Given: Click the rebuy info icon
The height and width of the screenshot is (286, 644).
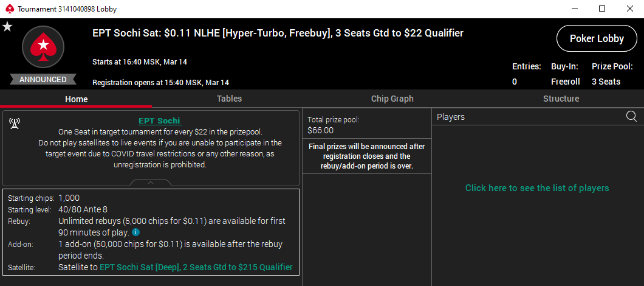Looking at the screenshot, I should click(135, 232).
